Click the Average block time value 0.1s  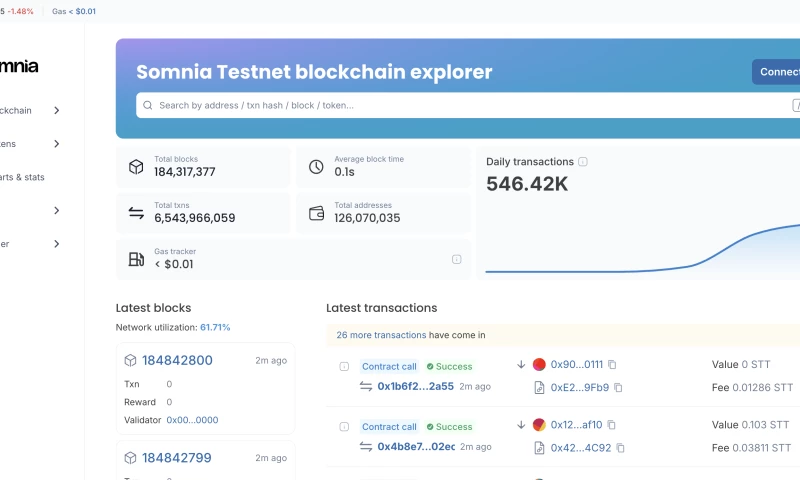[x=344, y=172]
